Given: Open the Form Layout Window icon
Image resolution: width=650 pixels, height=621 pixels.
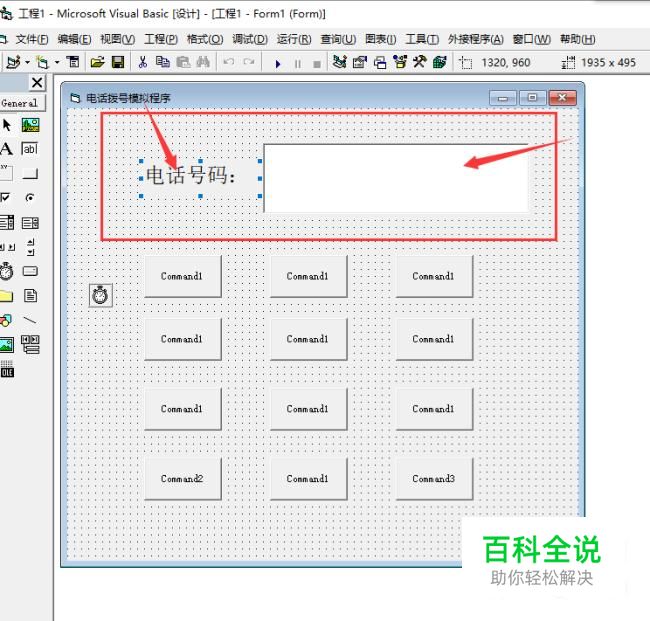Looking at the screenshot, I should 380,62.
